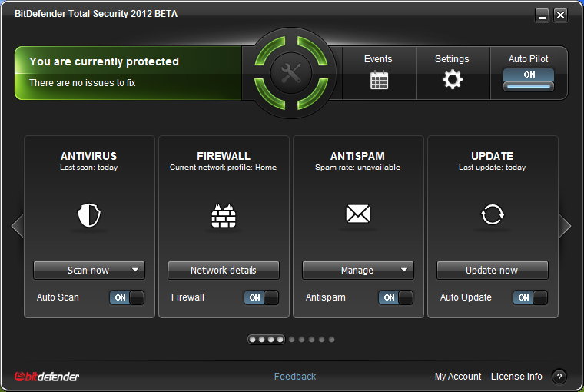Click the Update refresh arrows icon
Viewport: 584px width, 392px height.
click(x=493, y=215)
